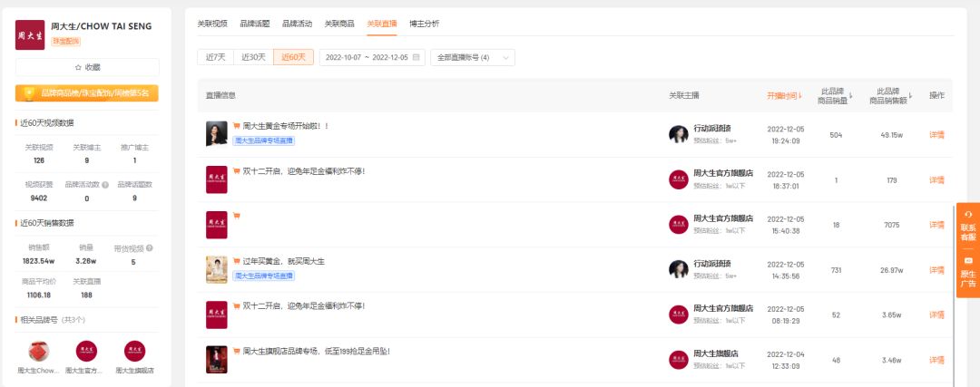Click 行动派琪琪 host avatar in first row
Viewport: 980px width, 387px height.
click(x=678, y=134)
